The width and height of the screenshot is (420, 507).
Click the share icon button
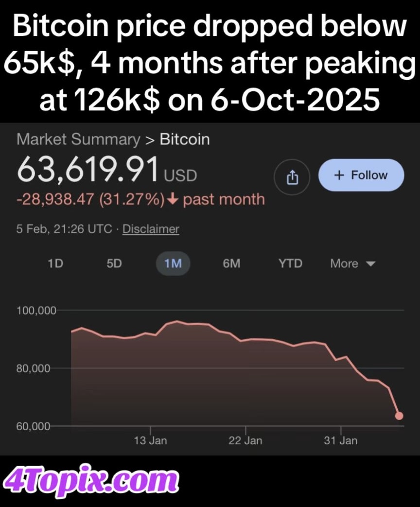292,178
